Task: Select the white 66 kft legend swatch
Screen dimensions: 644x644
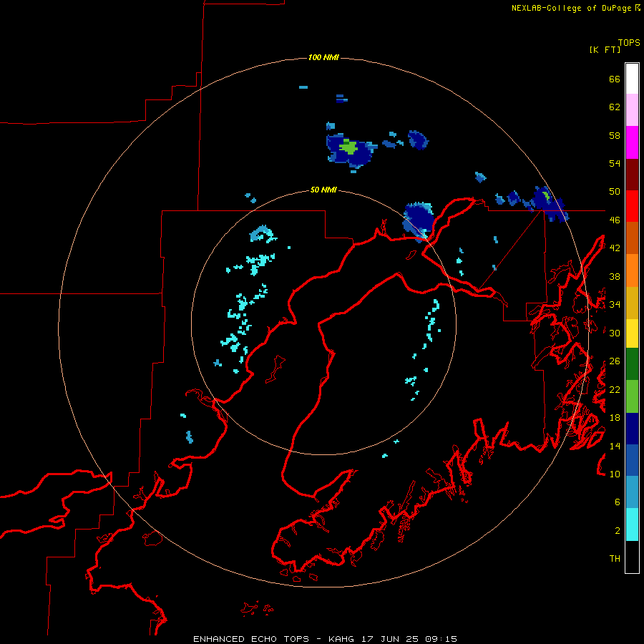Action: (632, 79)
